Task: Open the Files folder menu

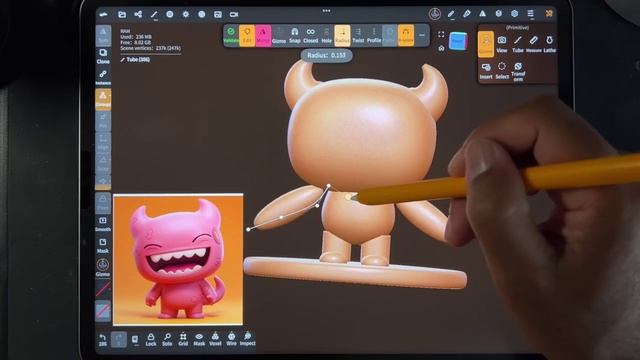Action: pyautogui.click(x=122, y=14)
